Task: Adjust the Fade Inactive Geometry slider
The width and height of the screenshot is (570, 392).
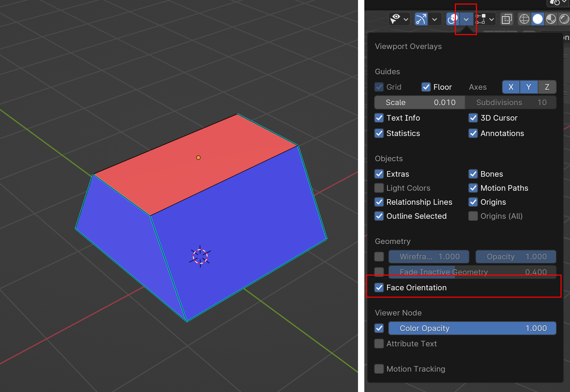Action: [472, 272]
